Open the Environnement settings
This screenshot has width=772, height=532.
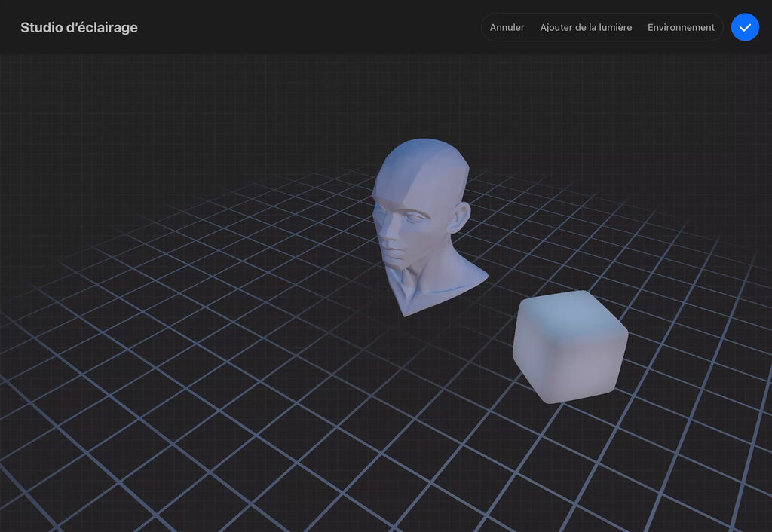[x=681, y=28]
